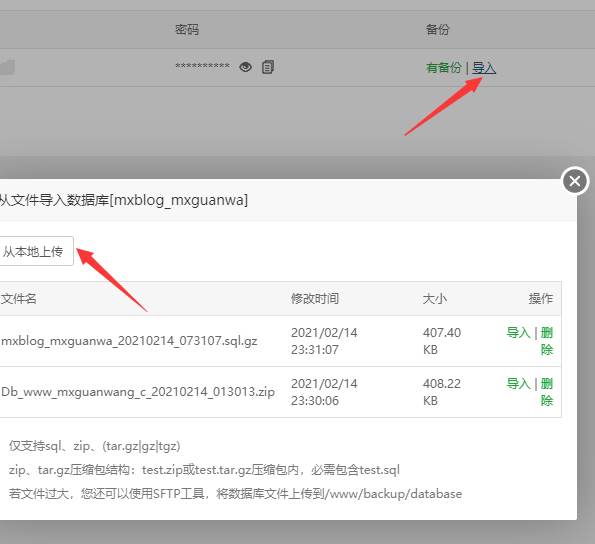Click the SFTP /www/backup/database hint line
This screenshot has width=595, height=544.
(x=235, y=494)
